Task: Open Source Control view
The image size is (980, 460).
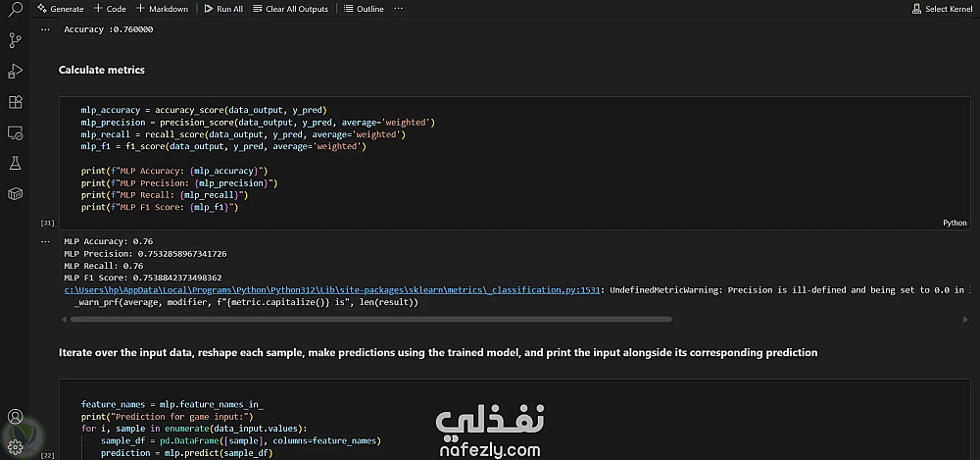Action: tap(15, 40)
